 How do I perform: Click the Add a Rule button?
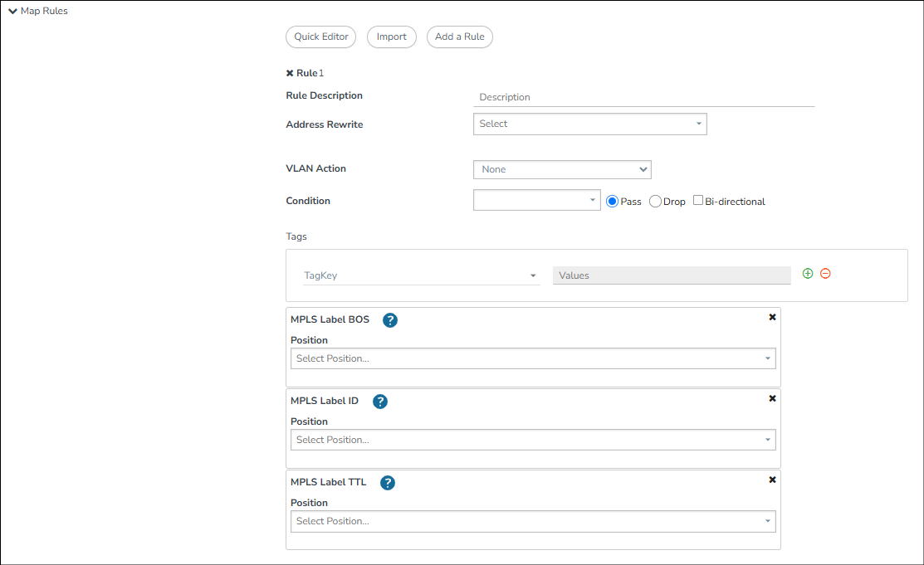(x=459, y=37)
